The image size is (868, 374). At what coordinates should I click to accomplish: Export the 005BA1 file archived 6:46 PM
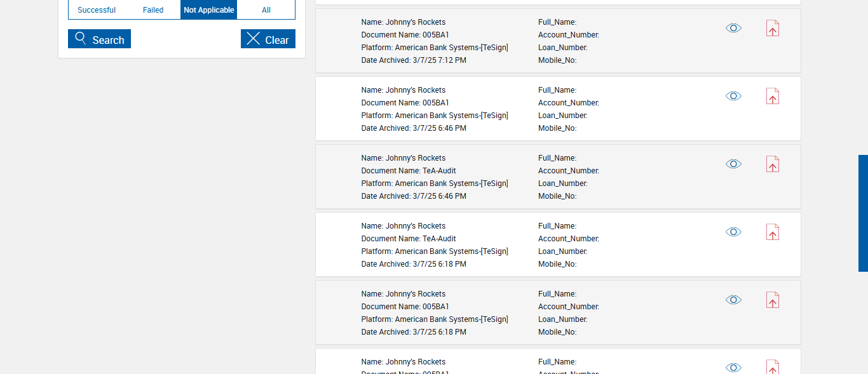point(772,96)
